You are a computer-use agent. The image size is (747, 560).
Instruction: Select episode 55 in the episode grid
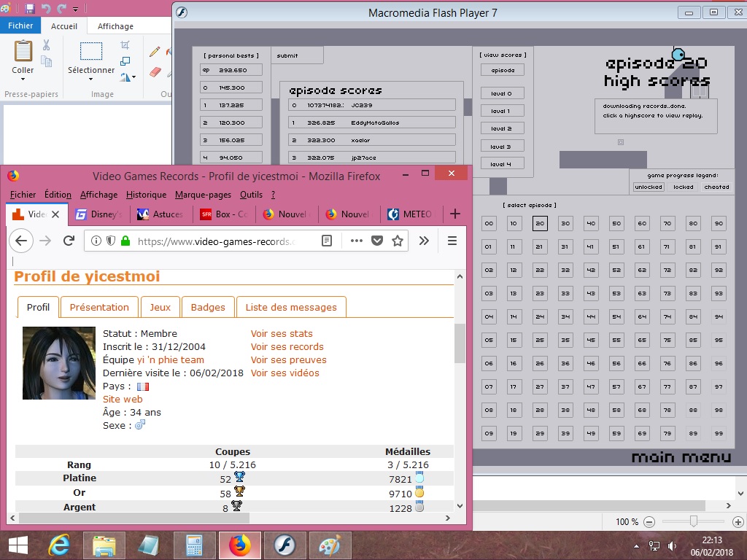(616, 340)
